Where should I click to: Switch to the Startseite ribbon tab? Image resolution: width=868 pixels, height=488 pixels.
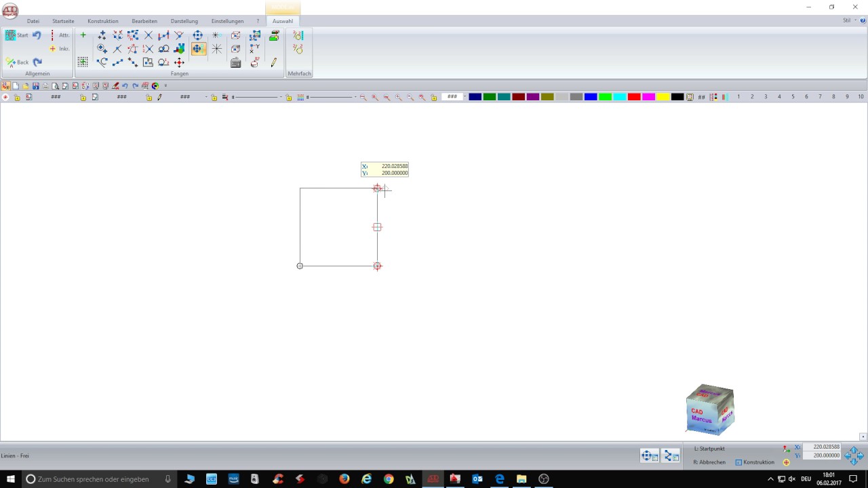63,21
